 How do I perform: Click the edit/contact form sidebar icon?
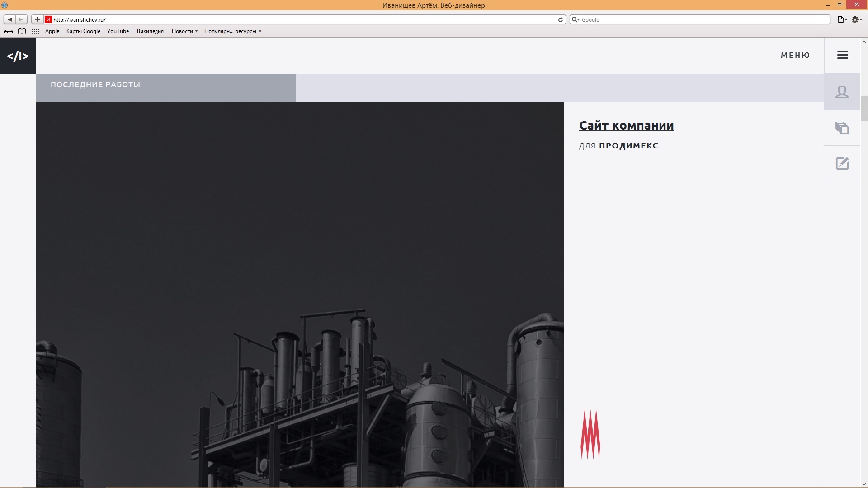(x=842, y=164)
